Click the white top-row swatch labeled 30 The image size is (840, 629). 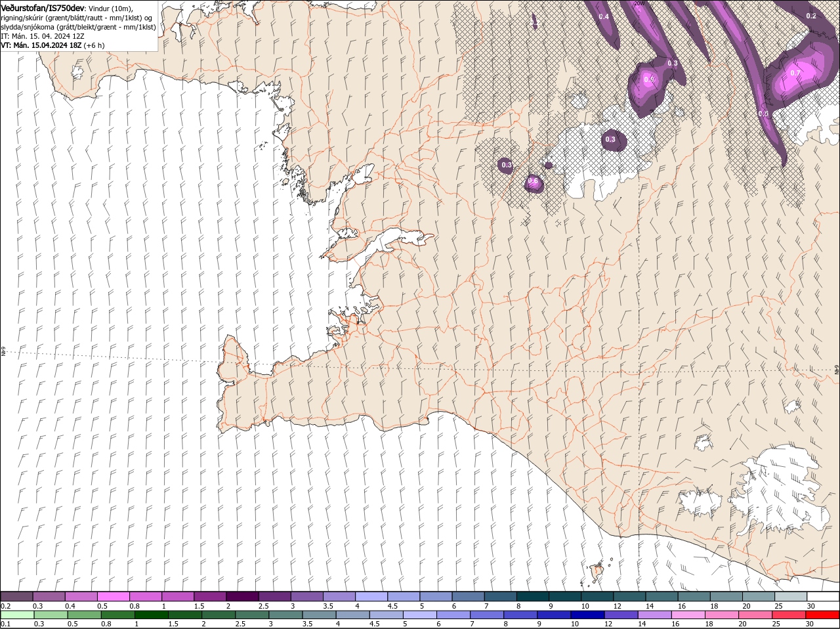(823, 597)
